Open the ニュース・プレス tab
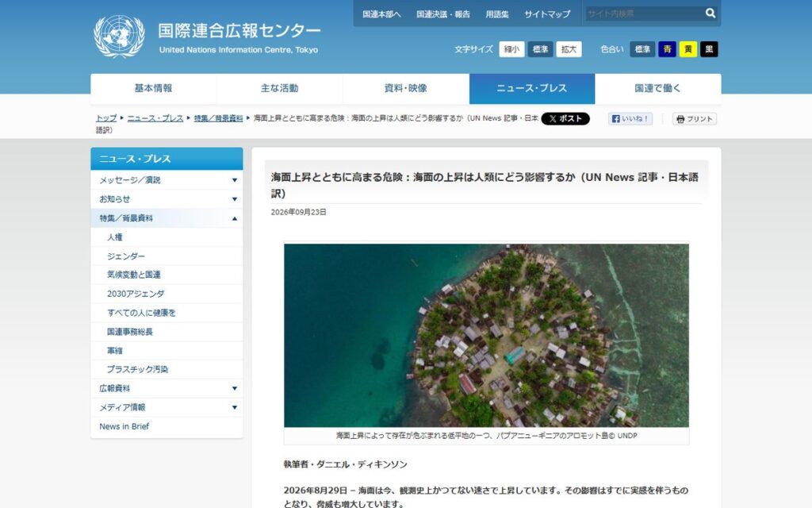The height and width of the screenshot is (508, 812). (x=532, y=89)
